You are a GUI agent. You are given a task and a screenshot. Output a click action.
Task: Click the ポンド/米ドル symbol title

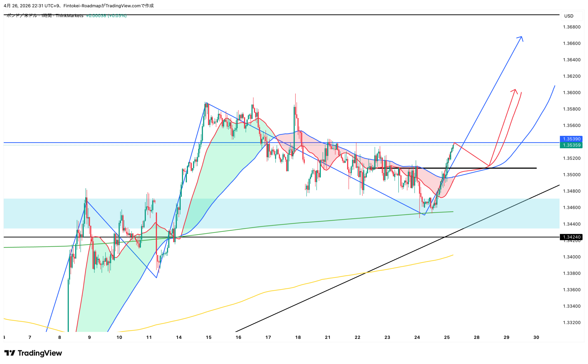[x=22, y=16]
